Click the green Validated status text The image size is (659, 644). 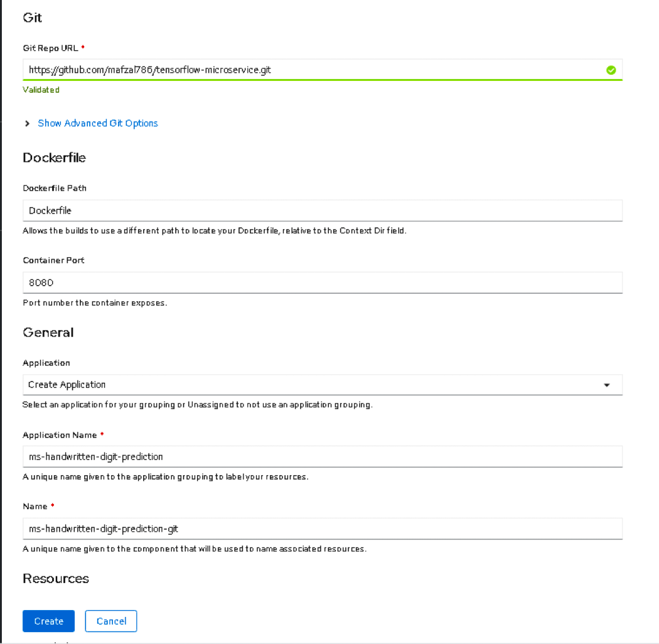[41, 90]
